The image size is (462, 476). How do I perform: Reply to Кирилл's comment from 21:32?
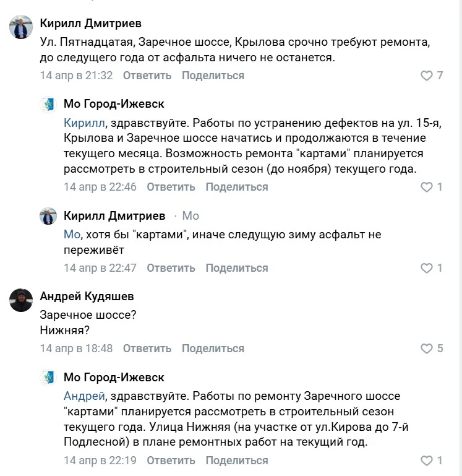pos(147,76)
